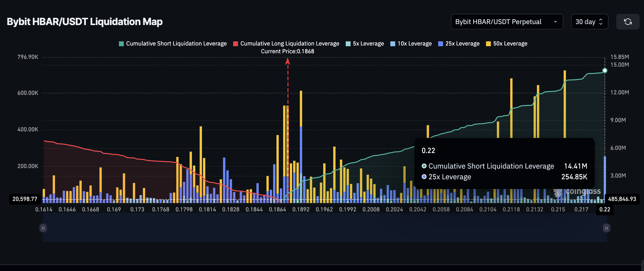Click the Current Price:0.1868 label

point(287,51)
